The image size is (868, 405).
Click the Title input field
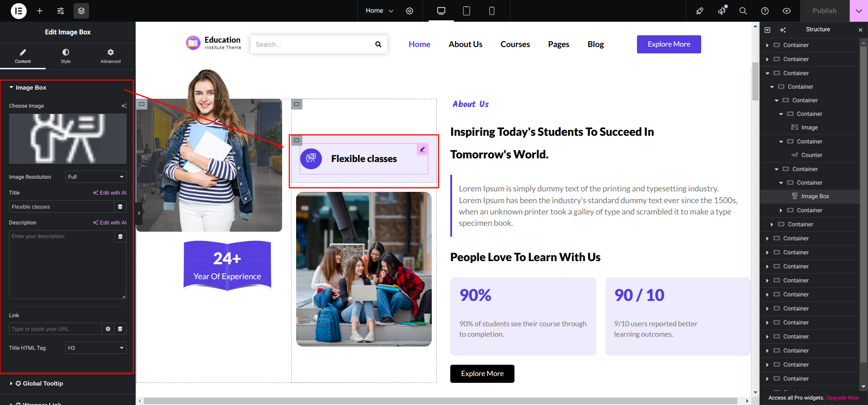pyautogui.click(x=61, y=207)
